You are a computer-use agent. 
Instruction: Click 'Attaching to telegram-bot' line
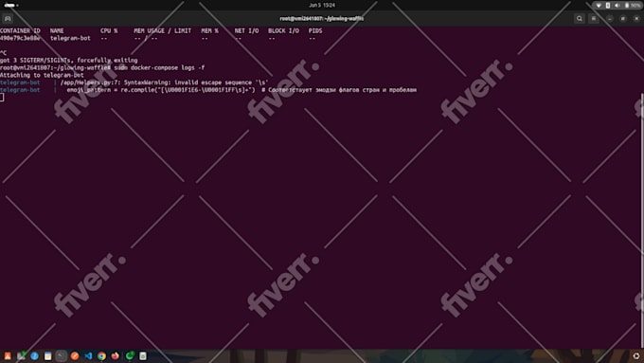click(42, 75)
